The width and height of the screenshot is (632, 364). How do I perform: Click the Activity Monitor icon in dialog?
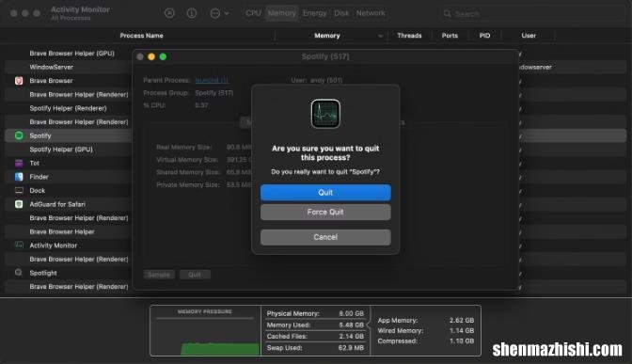325,114
